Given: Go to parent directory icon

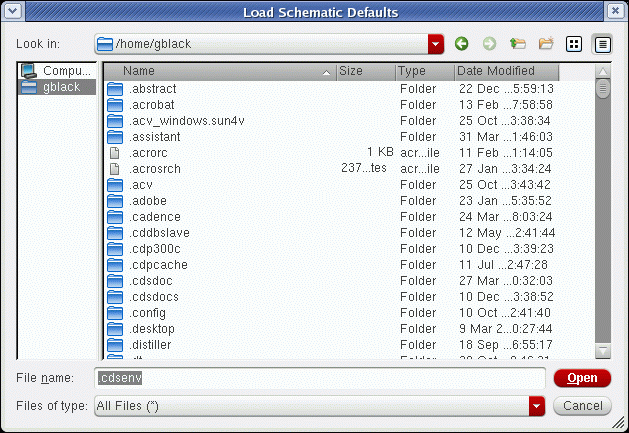Looking at the screenshot, I should [x=517, y=43].
